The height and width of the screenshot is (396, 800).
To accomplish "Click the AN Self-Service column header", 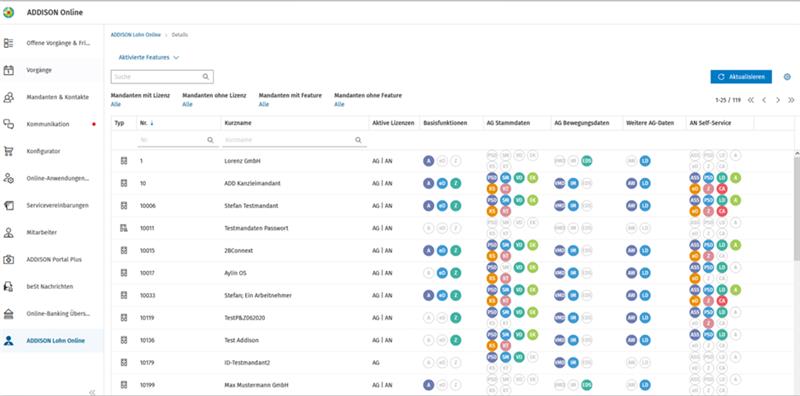I will point(710,123).
